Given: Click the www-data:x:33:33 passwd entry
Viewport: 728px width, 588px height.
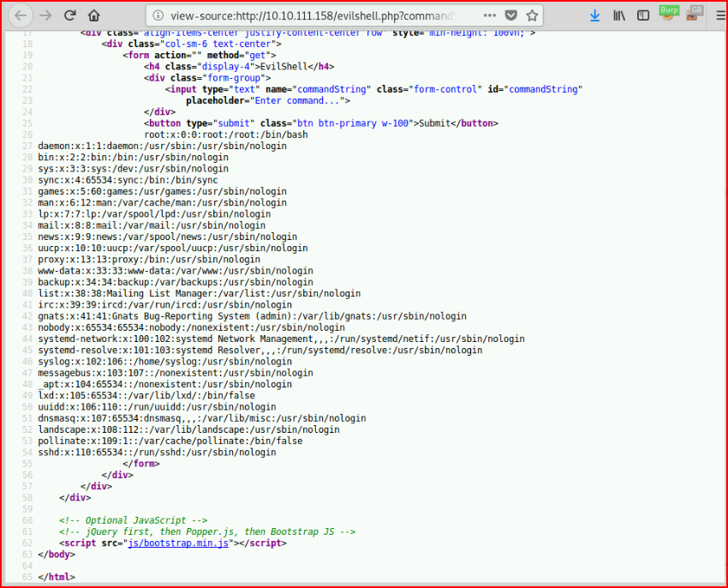Looking at the screenshot, I should (176, 271).
